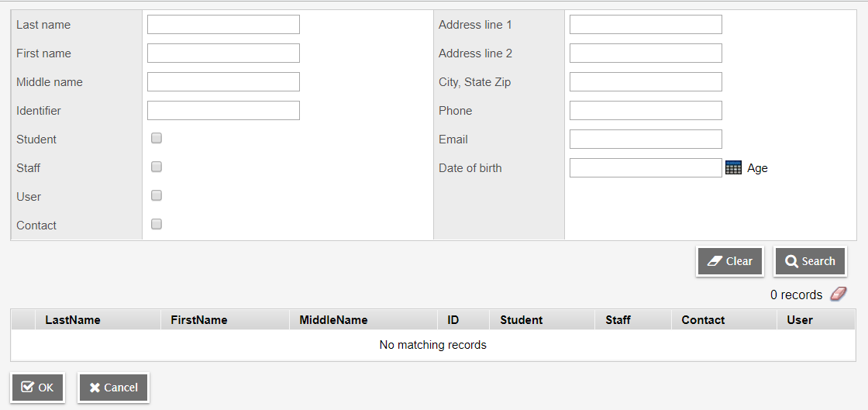Click into the Identifier field
This screenshot has width=868, height=410.
tap(224, 111)
